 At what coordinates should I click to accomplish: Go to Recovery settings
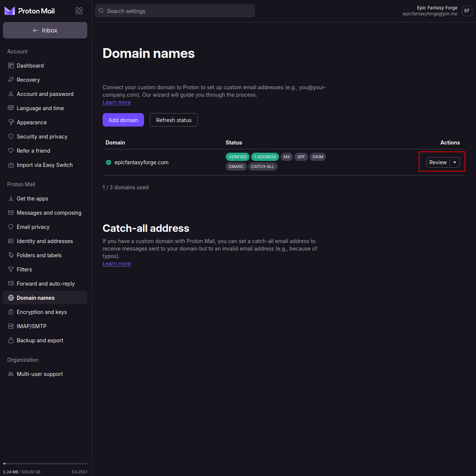click(x=45, y=80)
